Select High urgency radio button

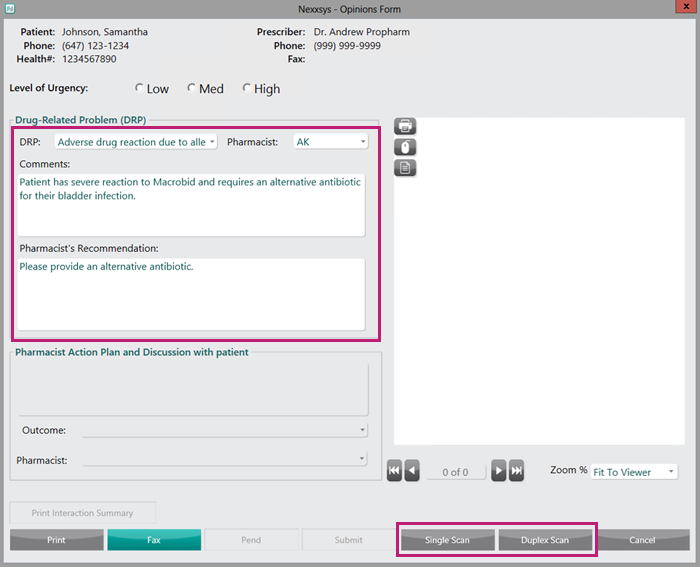pos(246,88)
